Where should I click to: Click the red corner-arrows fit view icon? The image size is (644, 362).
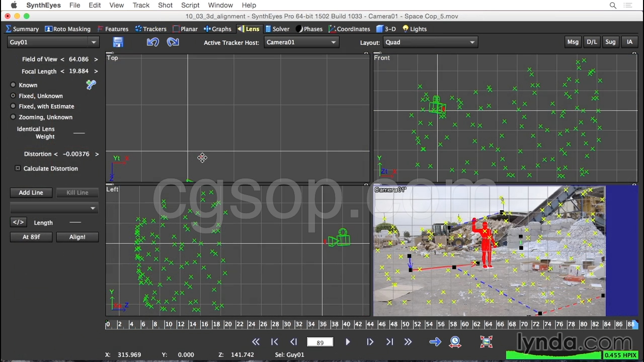(x=487, y=342)
